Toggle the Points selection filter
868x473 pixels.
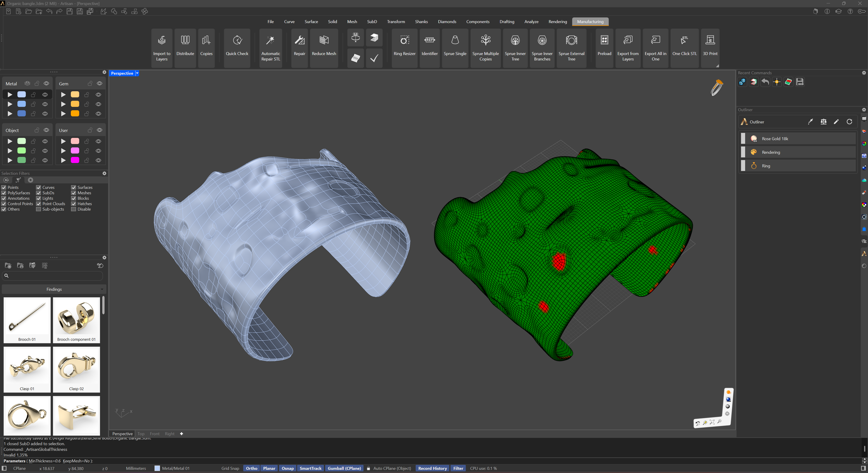click(4, 187)
